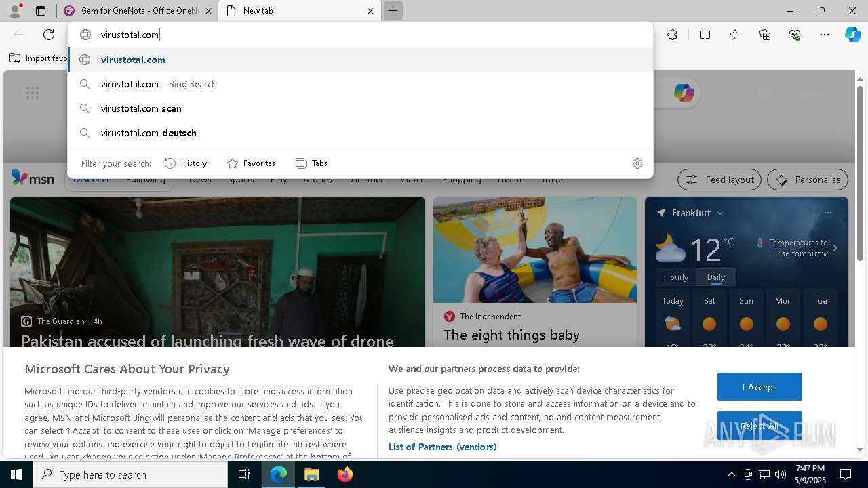
Task: Select the virustotal.com URL suggestion
Action: (360, 60)
